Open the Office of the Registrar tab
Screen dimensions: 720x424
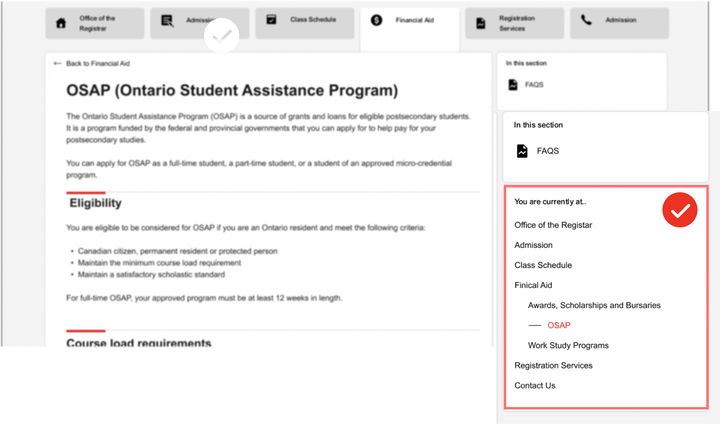pos(95,23)
